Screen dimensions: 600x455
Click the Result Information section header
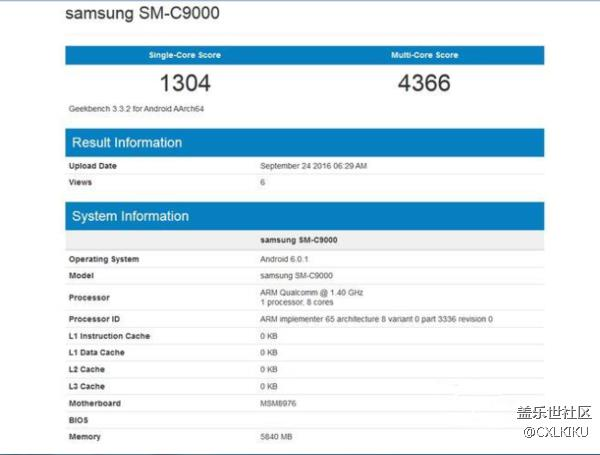305,142
